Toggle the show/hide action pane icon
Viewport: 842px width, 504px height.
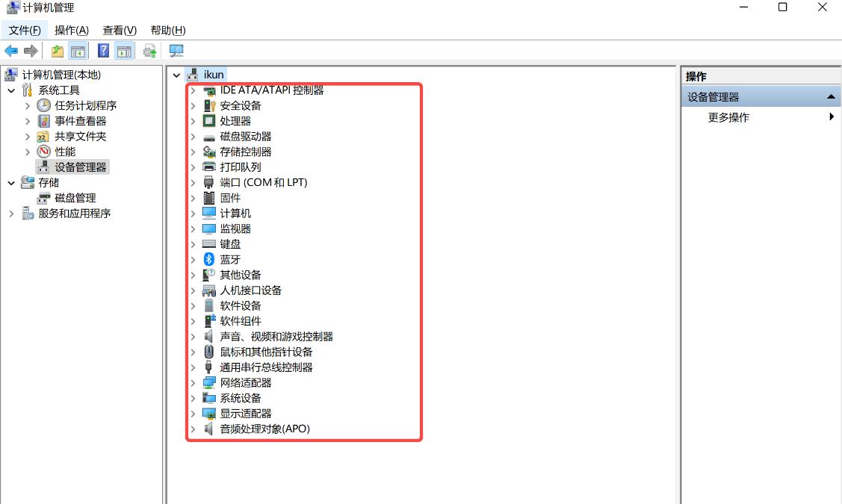coord(124,51)
